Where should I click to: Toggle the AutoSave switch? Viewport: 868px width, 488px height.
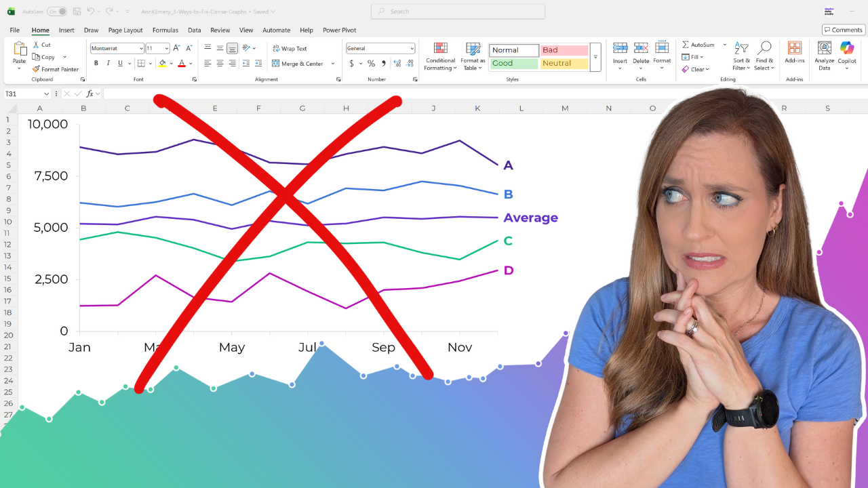[57, 12]
